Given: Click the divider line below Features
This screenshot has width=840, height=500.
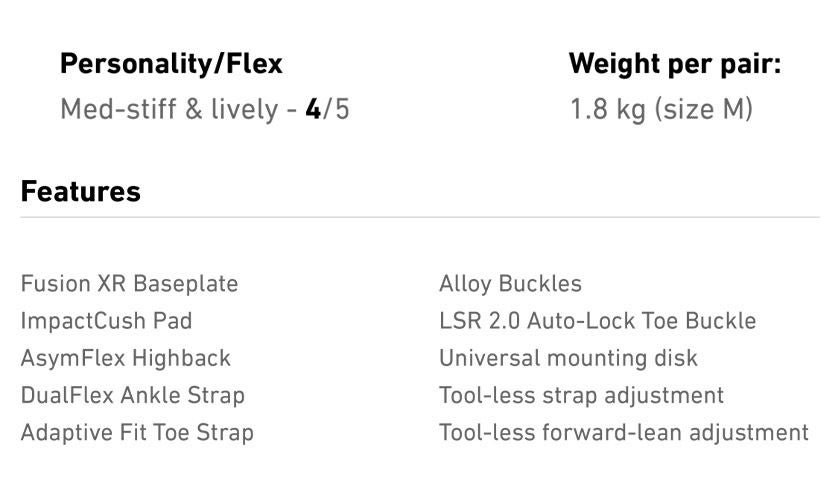Looking at the screenshot, I should click(420, 217).
